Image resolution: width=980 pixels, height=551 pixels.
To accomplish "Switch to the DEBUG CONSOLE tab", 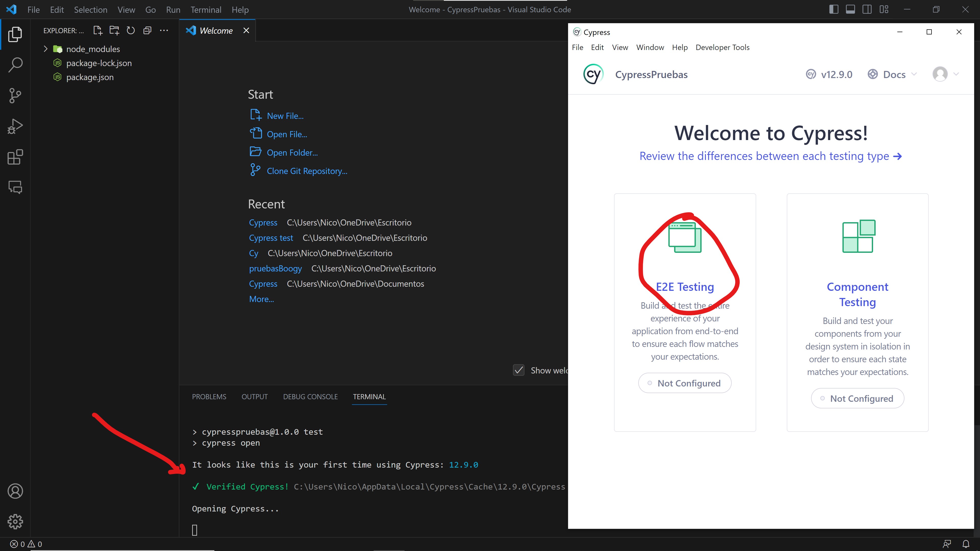I will coord(310,397).
